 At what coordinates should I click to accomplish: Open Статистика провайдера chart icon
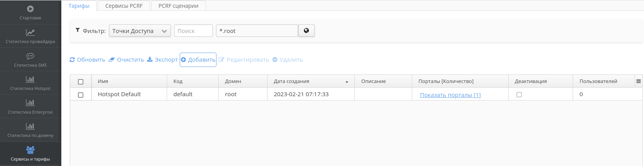pyautogui.click(x=30, y=33)
